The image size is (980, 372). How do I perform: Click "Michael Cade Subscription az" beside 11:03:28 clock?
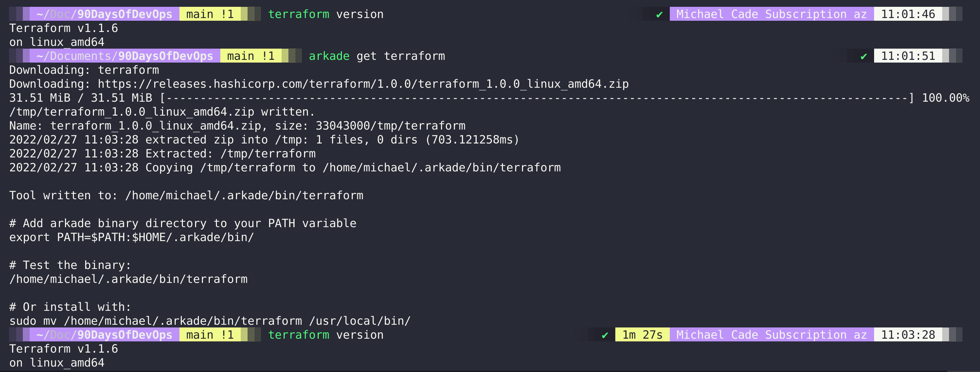click(771, 335)
